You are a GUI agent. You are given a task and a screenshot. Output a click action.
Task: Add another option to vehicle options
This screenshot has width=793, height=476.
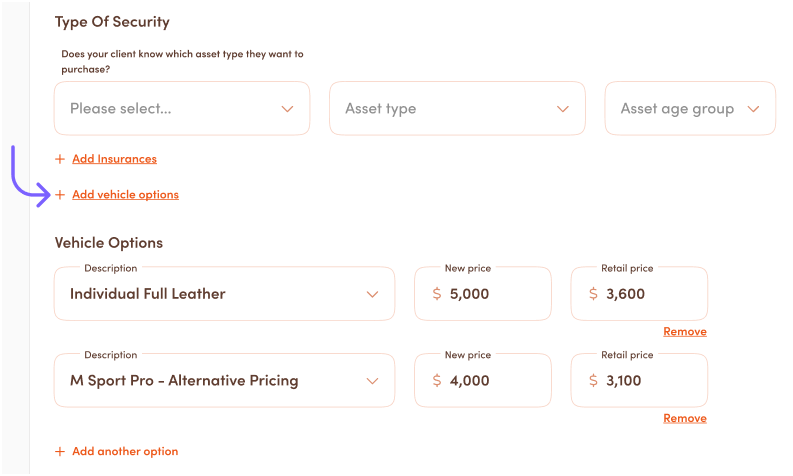[124, 452]
